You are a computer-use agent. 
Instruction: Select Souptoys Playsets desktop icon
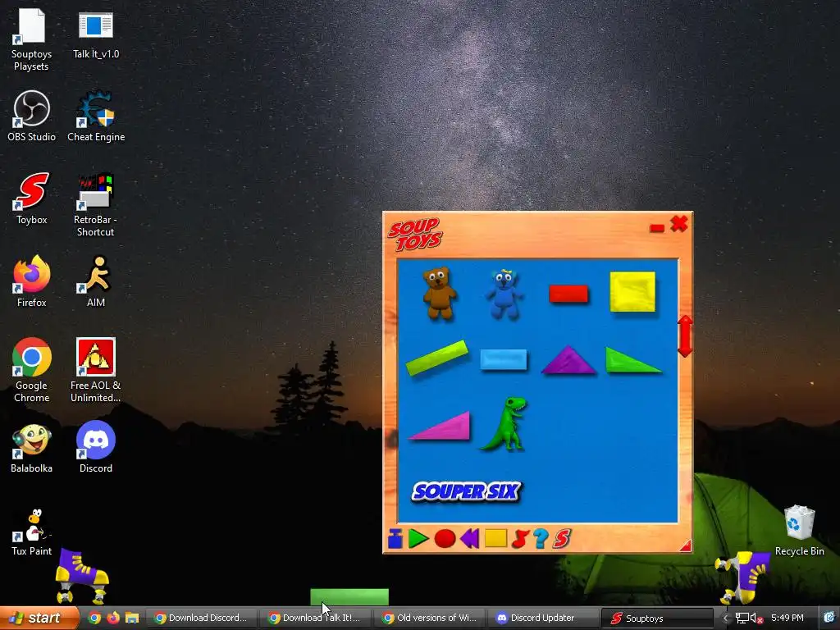coord(31,39)
